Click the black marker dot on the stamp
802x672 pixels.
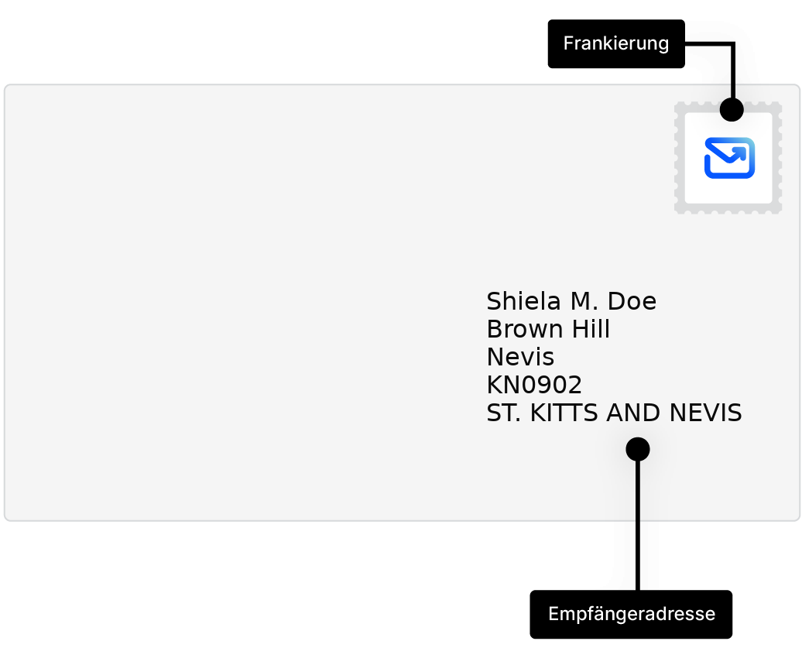[732, 110]
